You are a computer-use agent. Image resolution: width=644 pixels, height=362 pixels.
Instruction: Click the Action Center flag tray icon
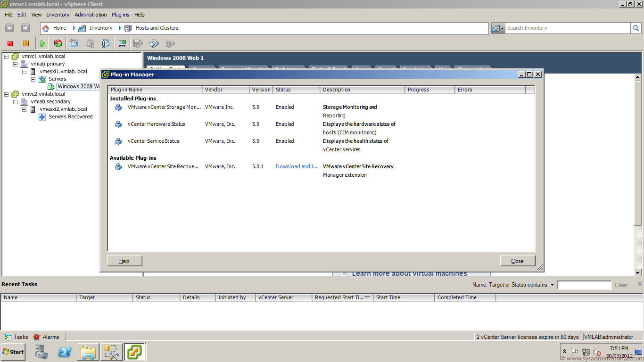[x=574, y=352]
